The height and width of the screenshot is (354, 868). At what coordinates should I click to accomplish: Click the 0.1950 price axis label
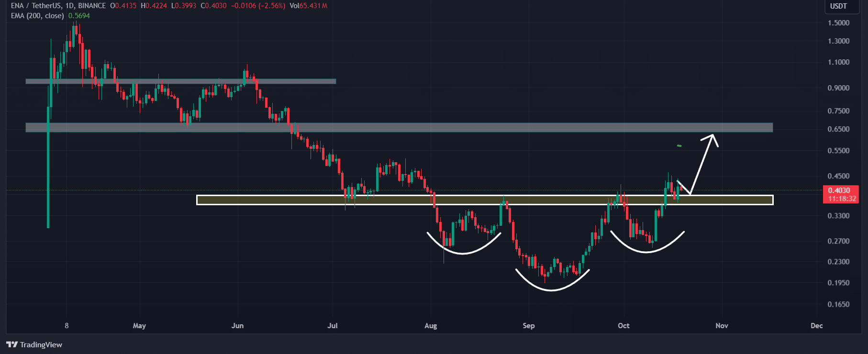pos(838,283)
